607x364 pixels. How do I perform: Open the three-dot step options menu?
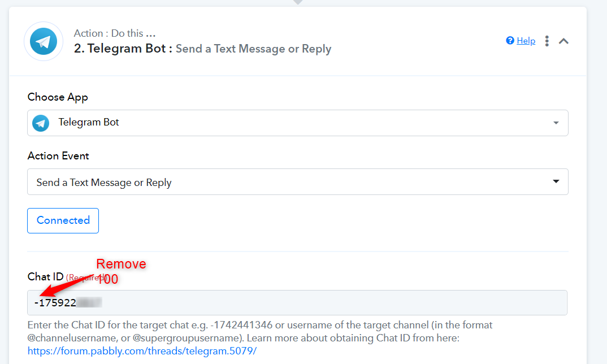click(547, 41)
